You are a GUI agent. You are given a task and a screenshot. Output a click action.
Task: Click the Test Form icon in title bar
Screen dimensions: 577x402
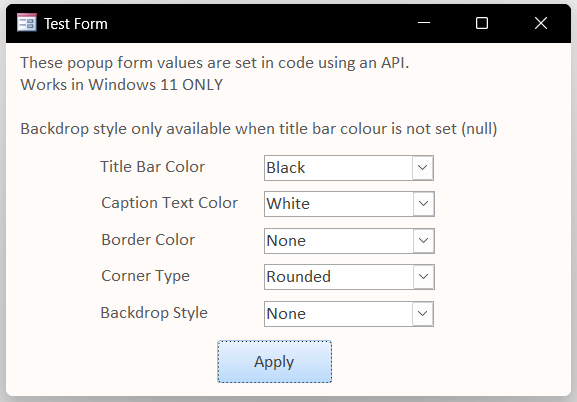[x=26, y=23]
